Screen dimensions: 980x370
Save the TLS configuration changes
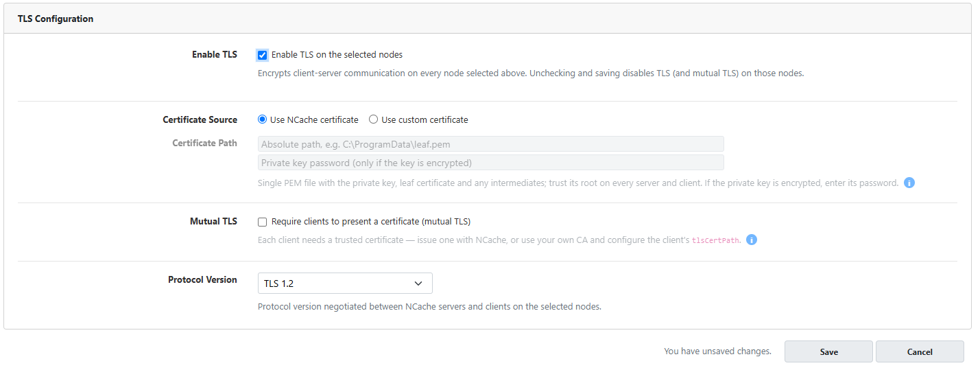(828, 351)
